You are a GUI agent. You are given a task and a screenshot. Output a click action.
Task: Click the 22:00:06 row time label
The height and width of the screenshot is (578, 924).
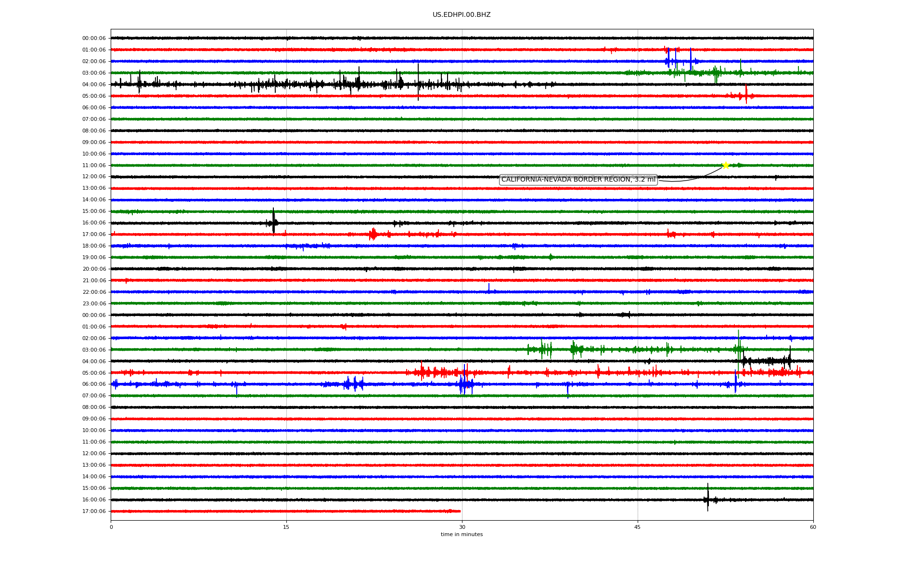(x=94, y=292)
